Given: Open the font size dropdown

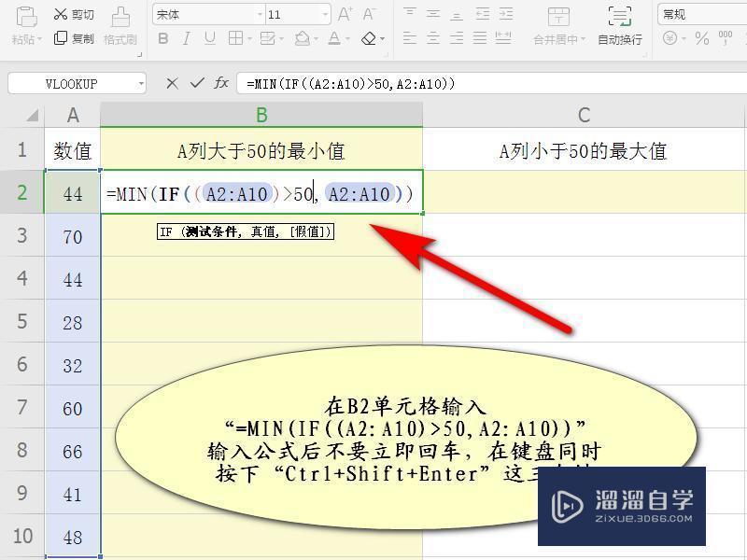Looking at the screenshot, I should [x=324, y=14].
